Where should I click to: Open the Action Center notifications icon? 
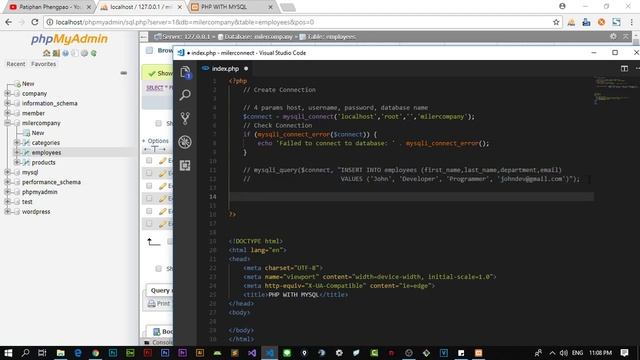[x=624, y=353]
